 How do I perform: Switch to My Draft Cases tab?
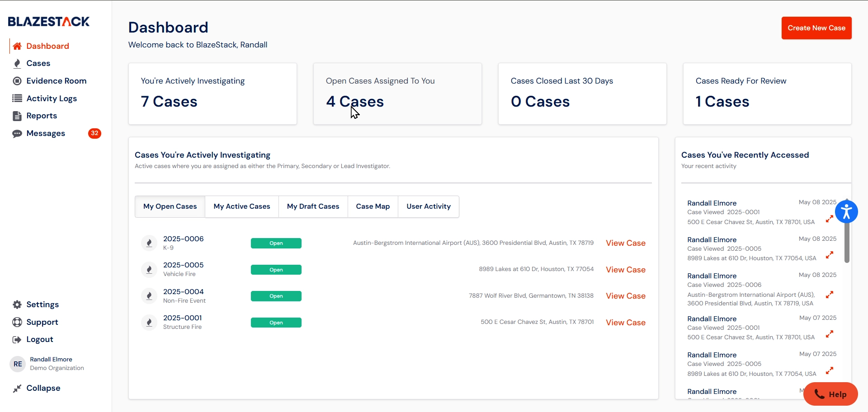click(x=313, y=206)
